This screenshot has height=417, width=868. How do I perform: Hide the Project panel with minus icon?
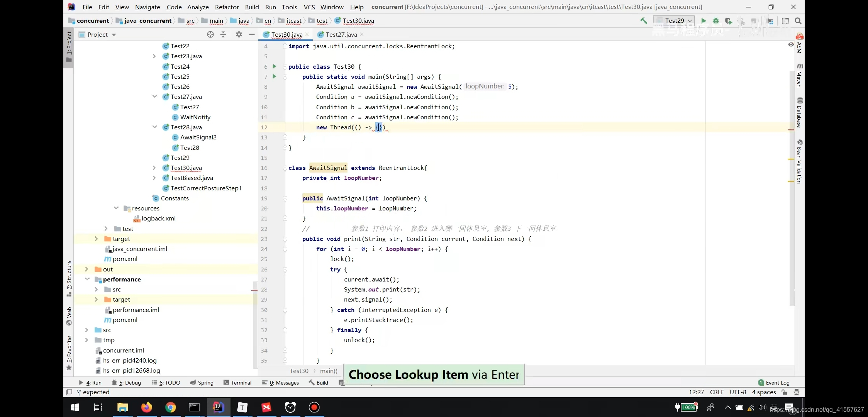[x=252, y=34]
